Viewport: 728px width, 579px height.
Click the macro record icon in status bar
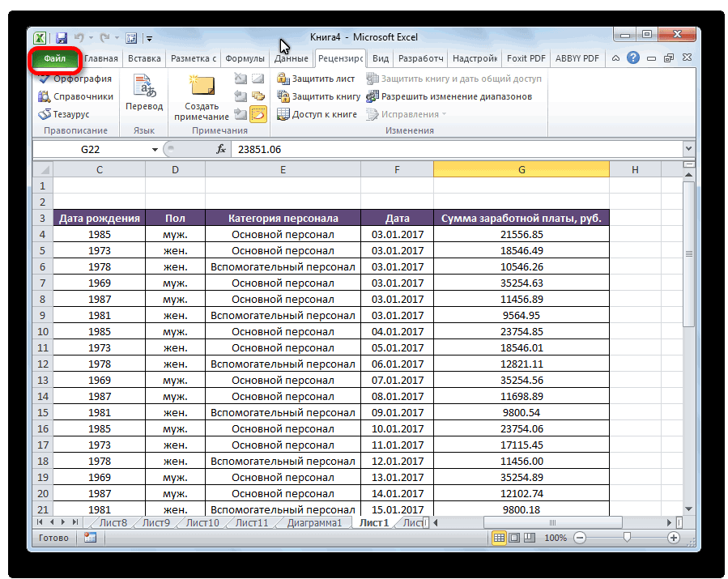tap(90, 538)
